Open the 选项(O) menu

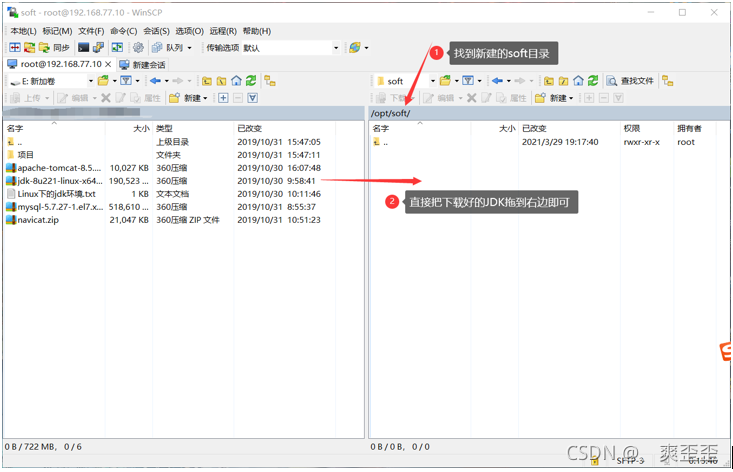pyautogui.click(x=189, y=31)
